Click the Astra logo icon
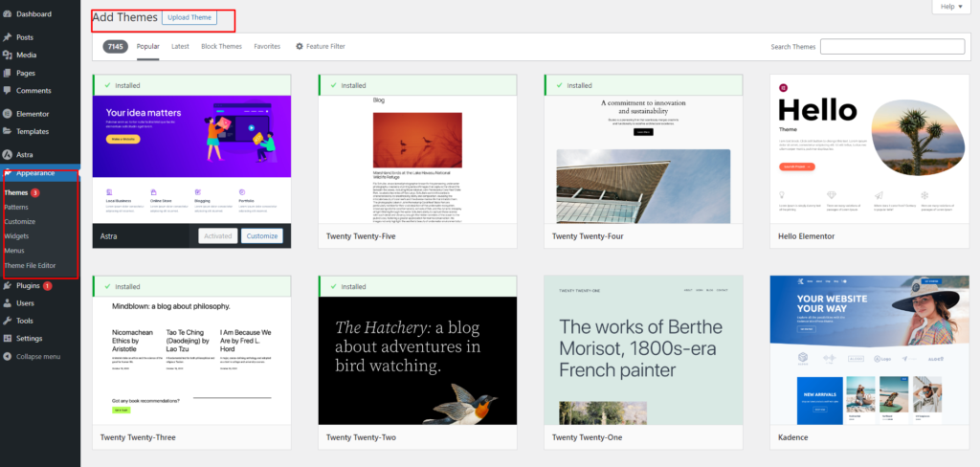This screenshot has width=980, height=467. pyautogui.click(x=8, y=154)
